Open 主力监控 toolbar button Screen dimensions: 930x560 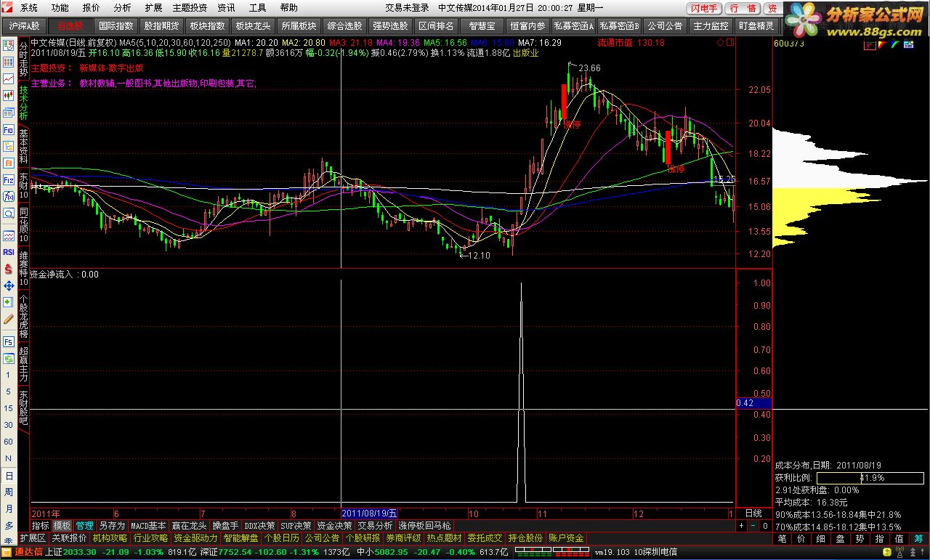(711, 25)
